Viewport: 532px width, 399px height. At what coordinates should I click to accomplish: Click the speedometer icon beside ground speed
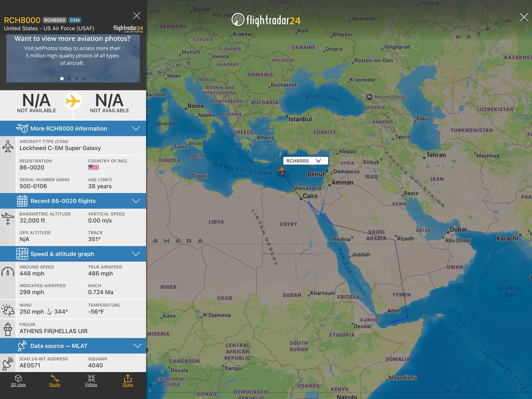(x=8, y=272)
